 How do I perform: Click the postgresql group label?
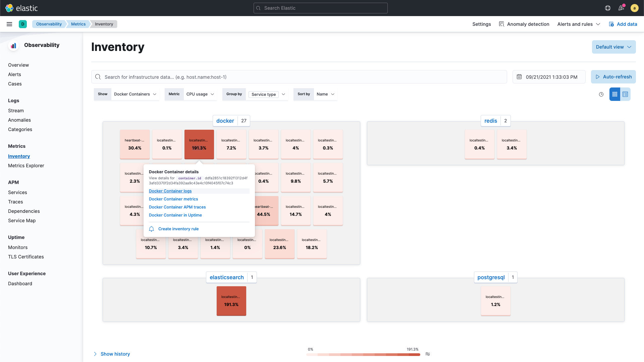(491, 277)
